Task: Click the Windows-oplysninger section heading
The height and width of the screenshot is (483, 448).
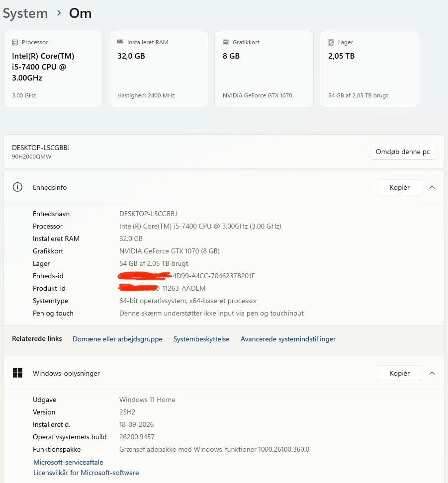Action: 66,373
